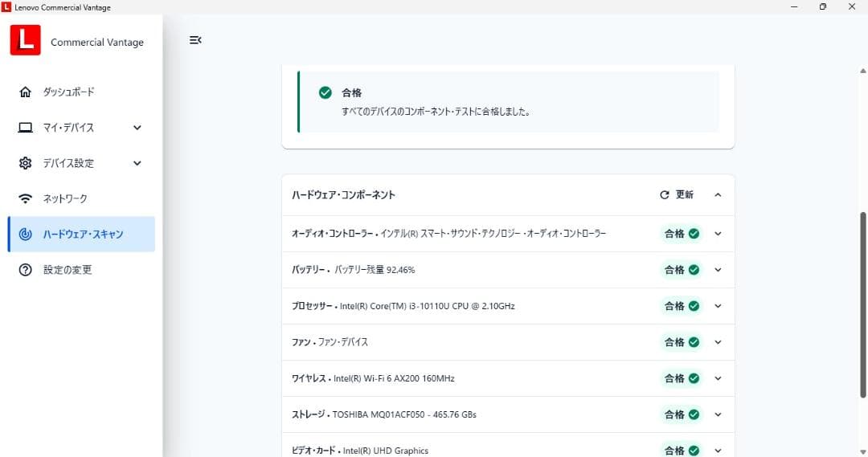Expand the プロセッサー row details
This screenshot has height=457, width=868.
click(718, 306)
